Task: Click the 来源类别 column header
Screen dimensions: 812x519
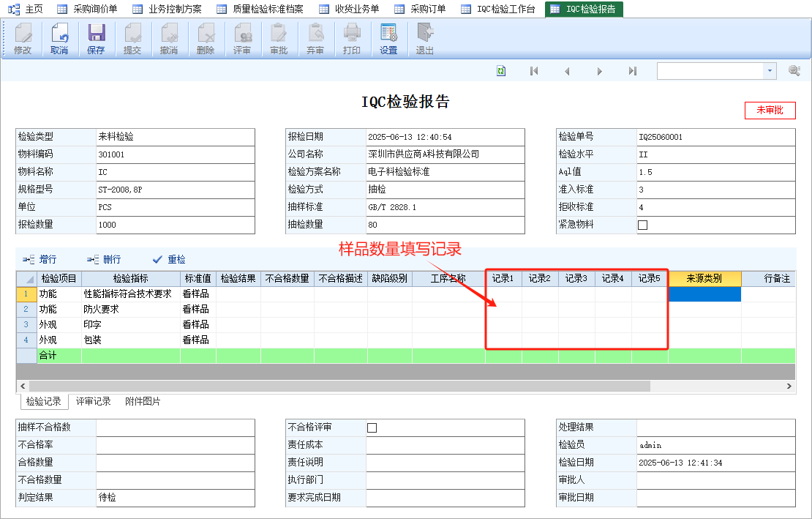Action: point(704,279)
